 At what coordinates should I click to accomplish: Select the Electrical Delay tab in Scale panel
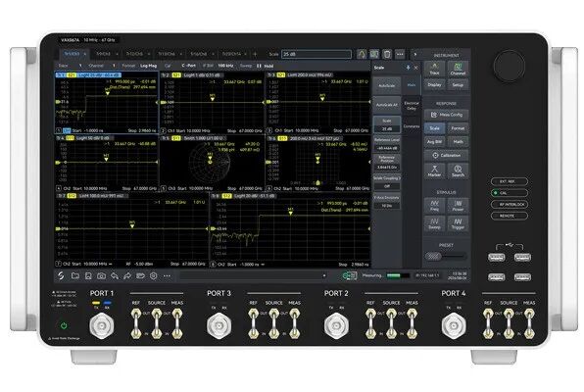click(412, 106)
